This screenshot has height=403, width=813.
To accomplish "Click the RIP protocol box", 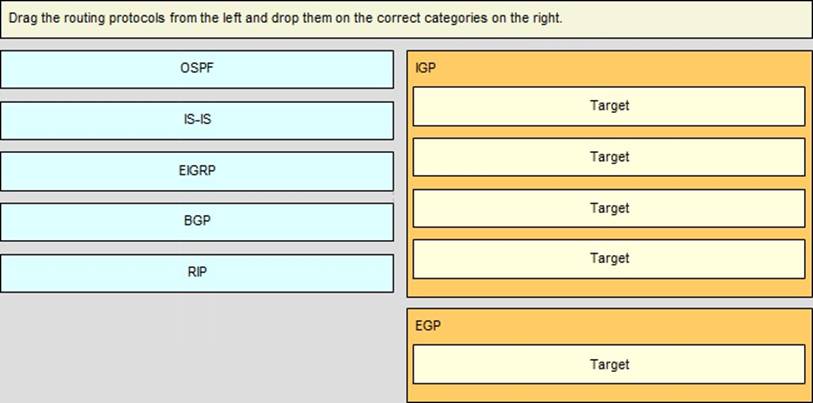I will click(197, 273).
